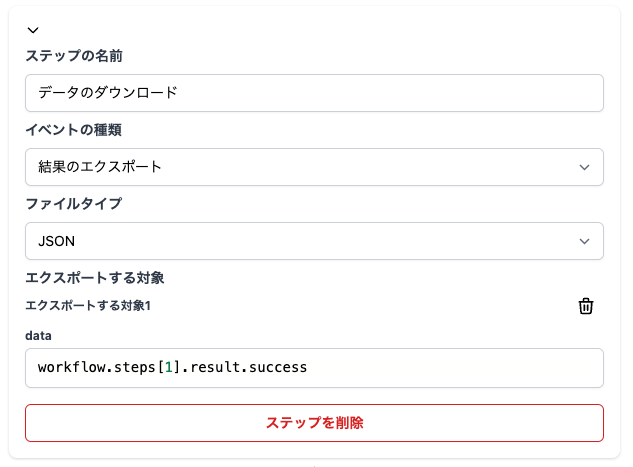Viewport: 633px width, 467px height.
Task: Place cursor on データのダウンロード text
Action: (x=108, y=93)
